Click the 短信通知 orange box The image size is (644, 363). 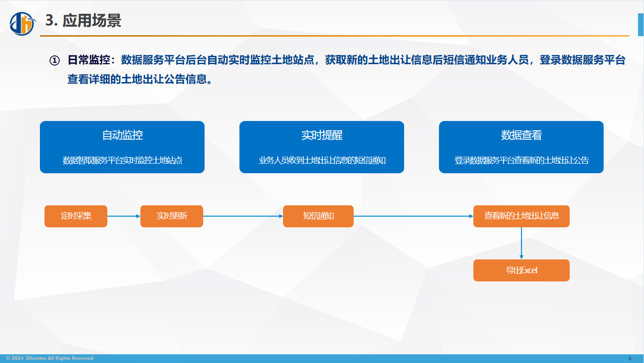(x=318, y=216)
